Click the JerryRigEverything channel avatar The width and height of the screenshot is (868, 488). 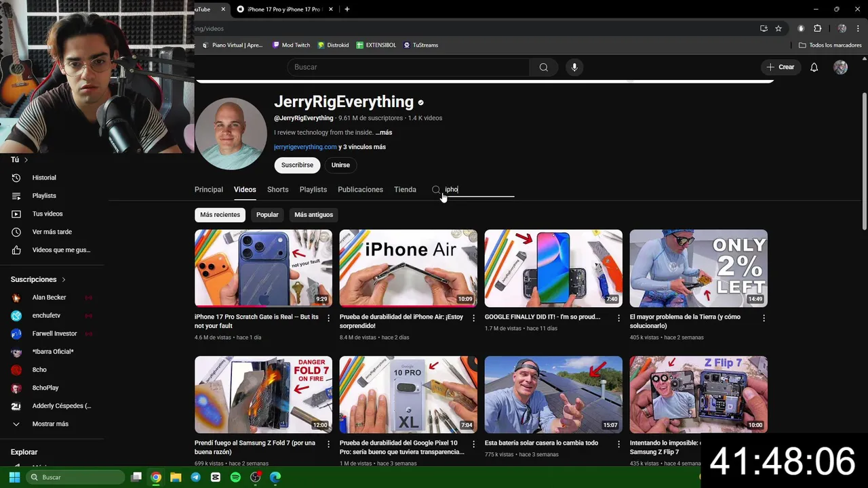[x=231, y=134]
